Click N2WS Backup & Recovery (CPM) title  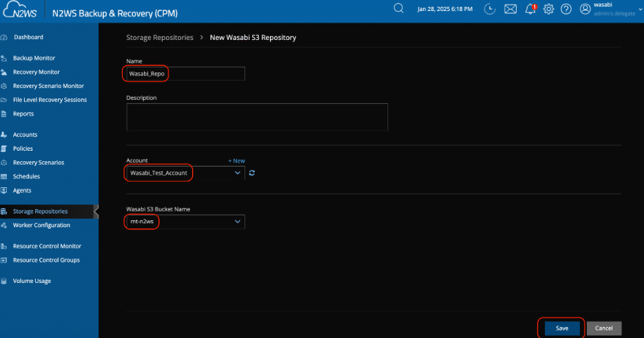tap(115, 13)
